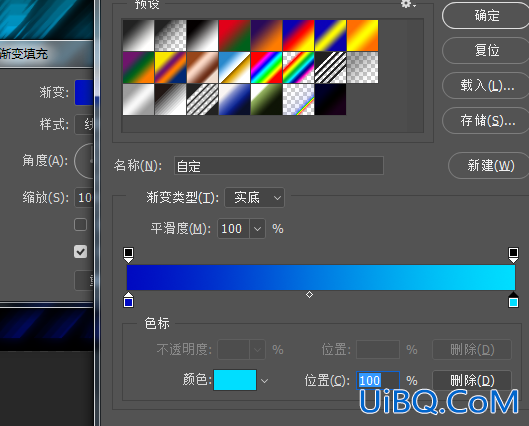Open the 渐变类型 gradient type dropdown
Viewport: 529px width, 426px height.
[254, 198]
